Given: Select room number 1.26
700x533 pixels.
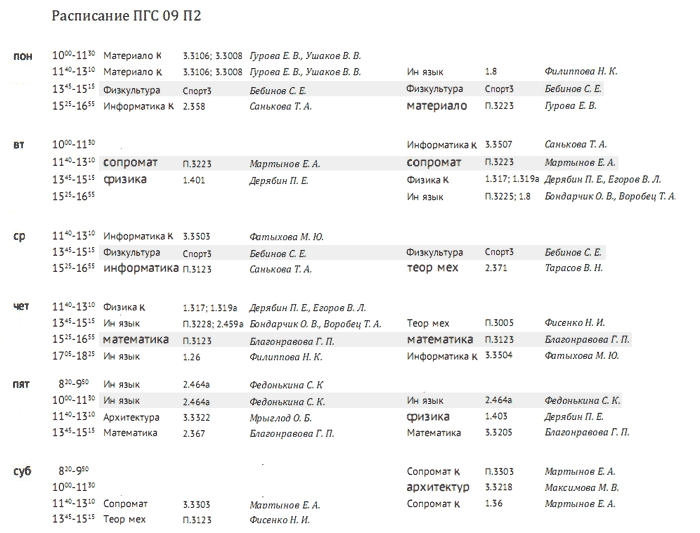Looking at the screenshot, I should (x=192, y=356).
